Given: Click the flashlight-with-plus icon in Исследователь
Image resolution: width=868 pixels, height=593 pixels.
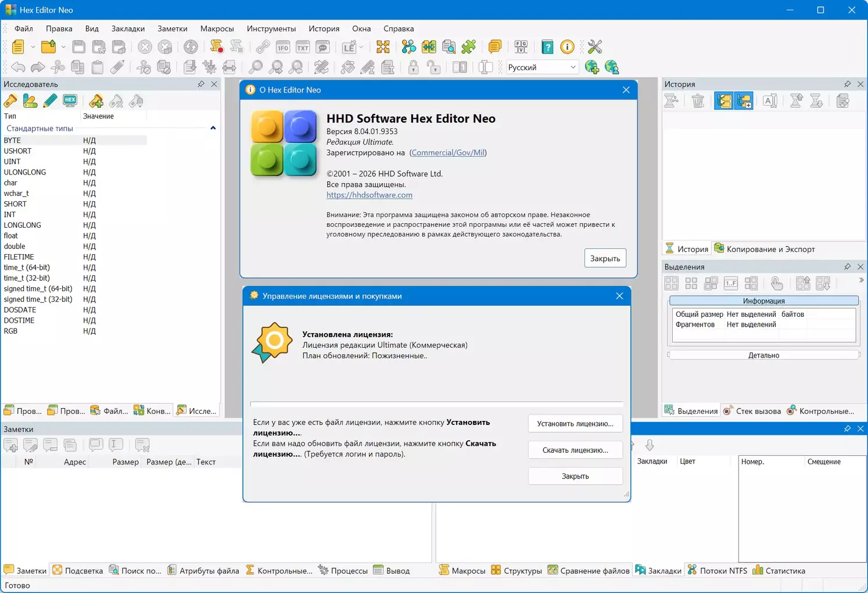Looking at the screenshot, I should [x=96, y=101].
